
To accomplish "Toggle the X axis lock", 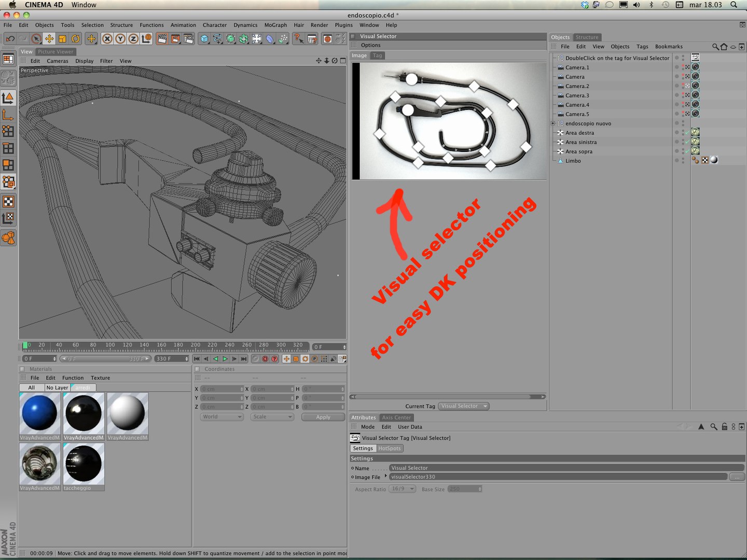I will click(107, 39).
